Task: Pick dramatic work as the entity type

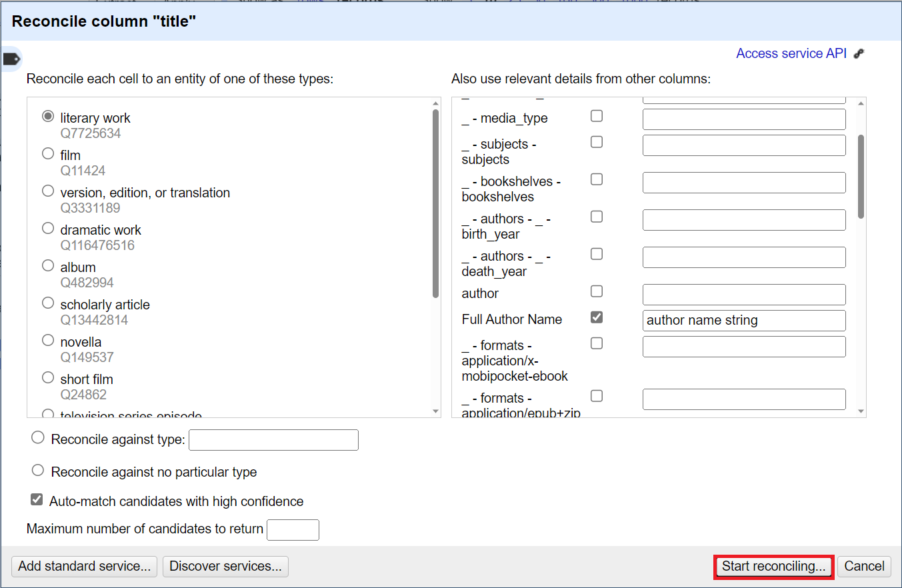Action: [47, 227]
